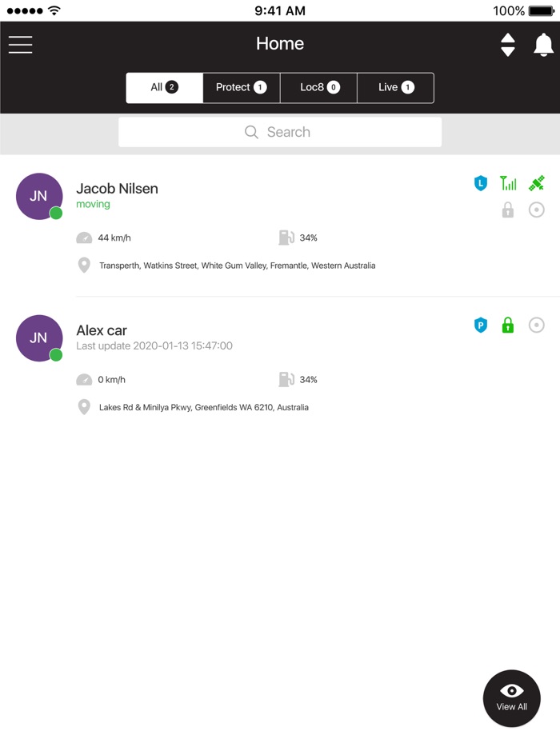Screen dimensions: 560x747
Task: Open Jacob Nilsen's avatar
Action: [39, 196]
